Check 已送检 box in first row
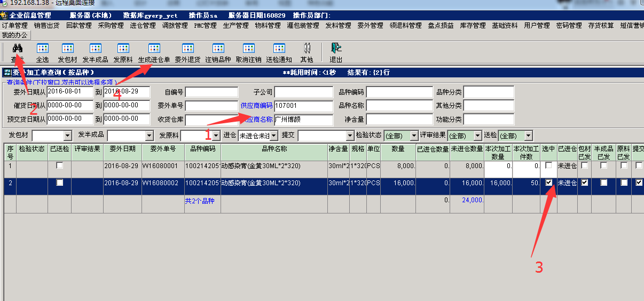644x301 pixels. 59,165
